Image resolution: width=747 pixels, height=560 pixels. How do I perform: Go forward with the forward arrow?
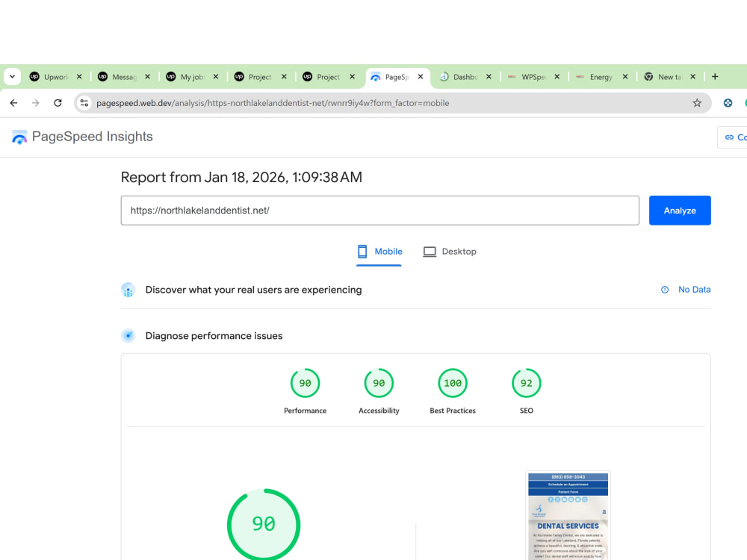36,103
